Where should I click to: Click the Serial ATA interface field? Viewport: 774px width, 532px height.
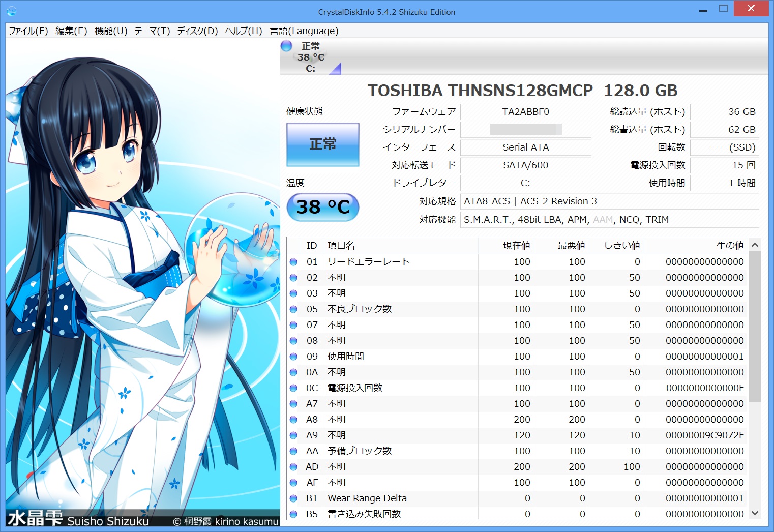click(x=526, y=147)
